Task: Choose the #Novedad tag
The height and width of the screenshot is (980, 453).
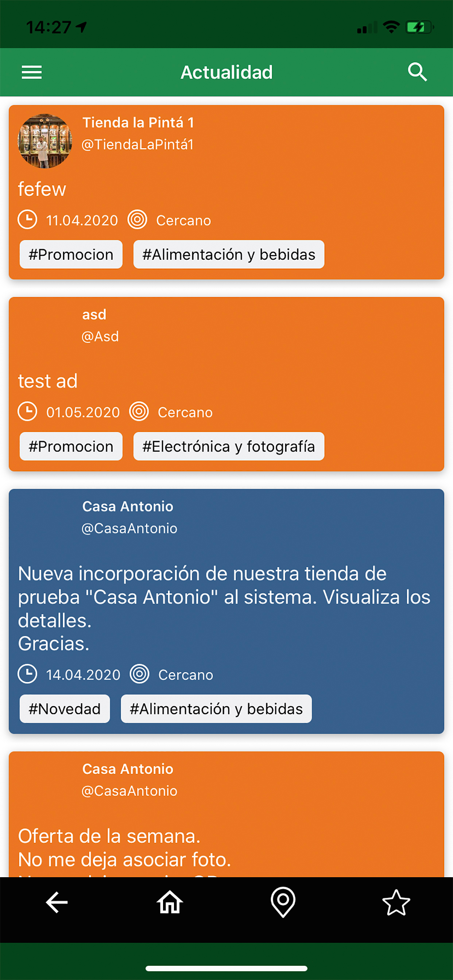Action: pos(65,709)
